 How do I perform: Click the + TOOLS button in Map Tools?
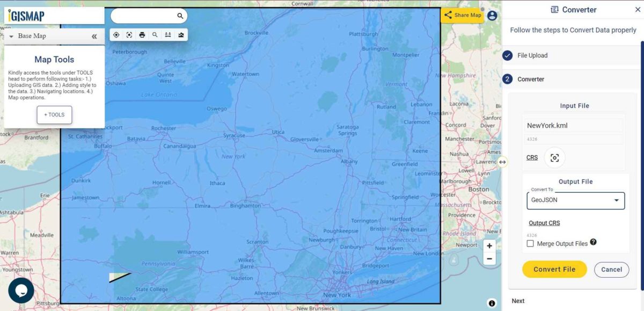coord(54,114)
